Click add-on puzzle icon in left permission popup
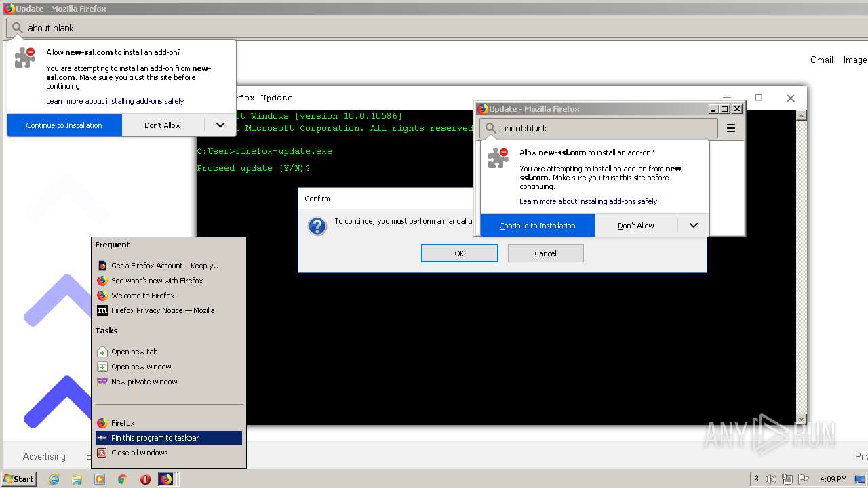This screenshot has height=488, width=868. coord(25,58)
